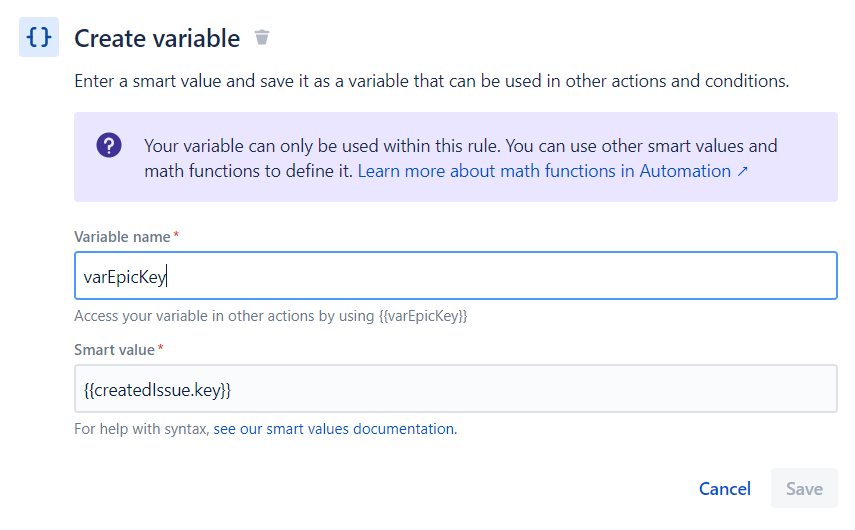Screen dimensions: 855x530
Task: Open the math functions in Automation link
Action: [x=544, y=171]
